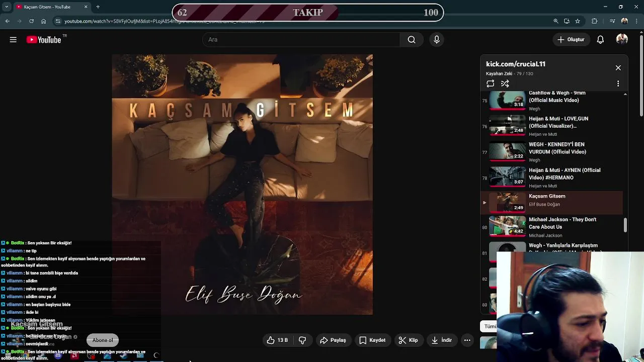Open Discord from the taskbar
The image size is (644, 362).
click(x=58, y=356)
